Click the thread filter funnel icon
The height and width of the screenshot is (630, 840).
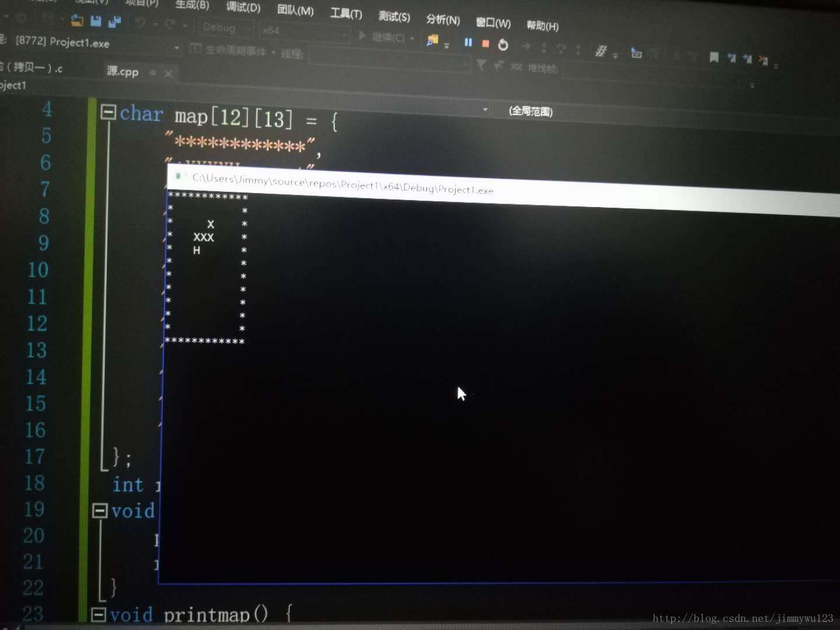point(481,64)
